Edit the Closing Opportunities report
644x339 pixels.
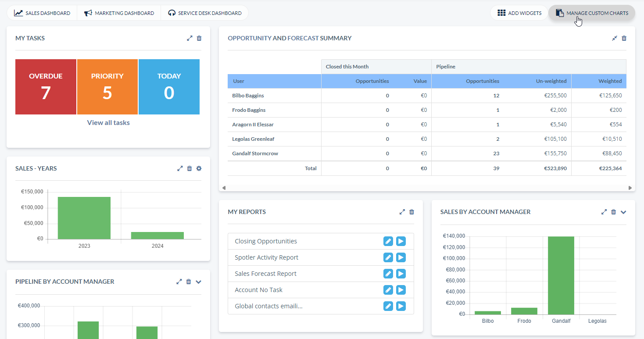(x=388, y=241)
